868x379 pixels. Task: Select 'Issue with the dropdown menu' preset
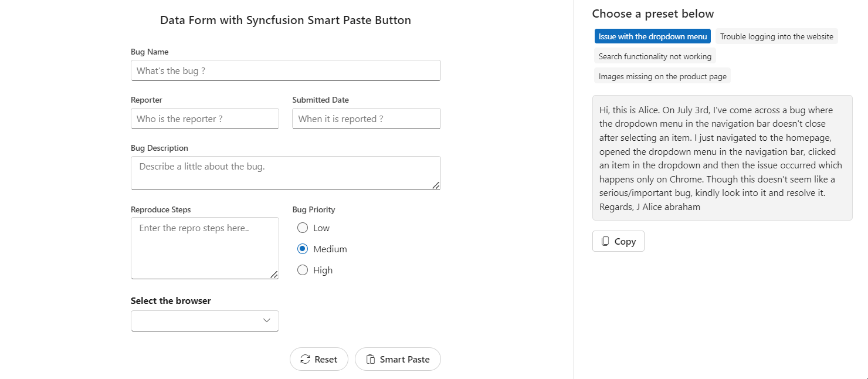652,36
